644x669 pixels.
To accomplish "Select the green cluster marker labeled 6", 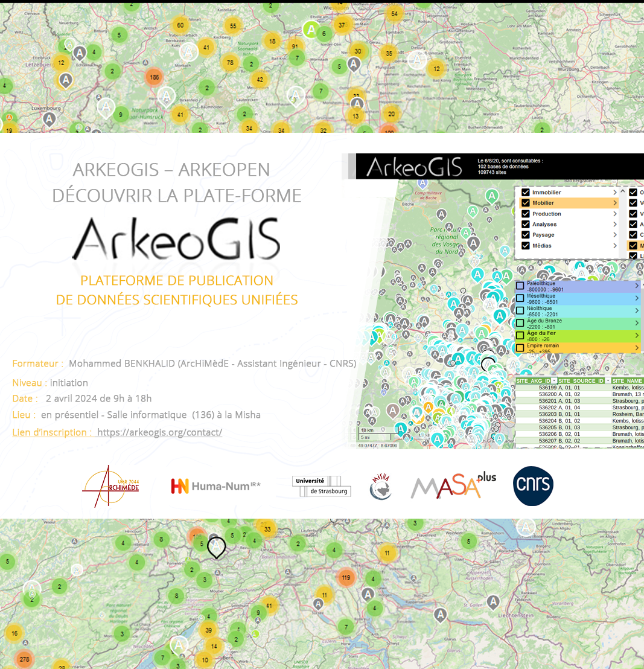I will [324, 34].
